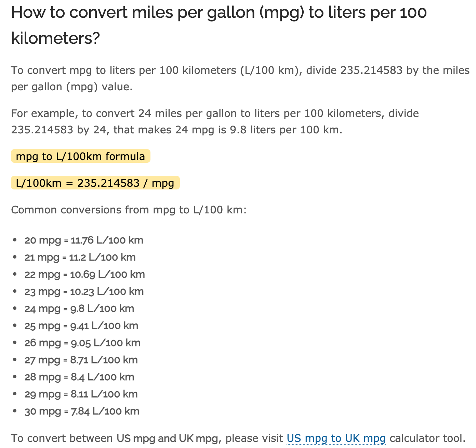Click the '20 mpg = 11.76 L/100 km' list item

[x=84, y=240]
